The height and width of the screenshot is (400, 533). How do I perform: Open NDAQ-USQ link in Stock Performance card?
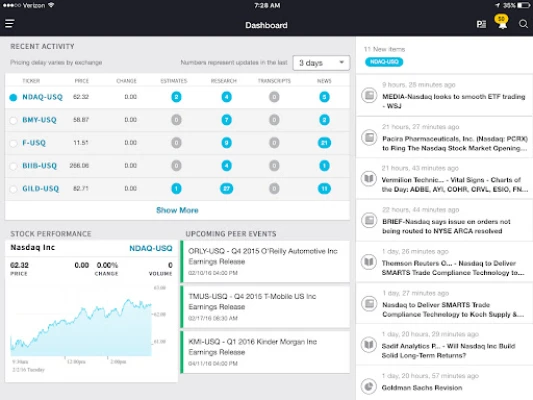(151, 248)
